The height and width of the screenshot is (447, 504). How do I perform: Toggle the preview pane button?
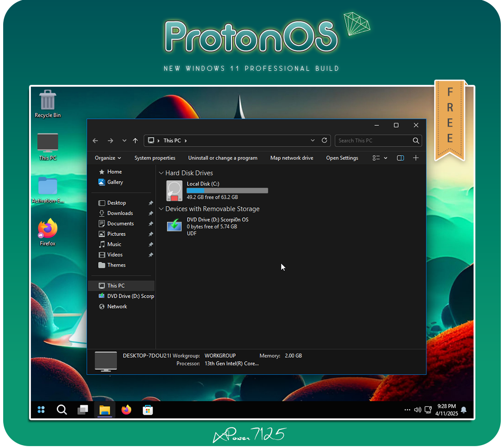pyautogui.click(x=400, y=158)
